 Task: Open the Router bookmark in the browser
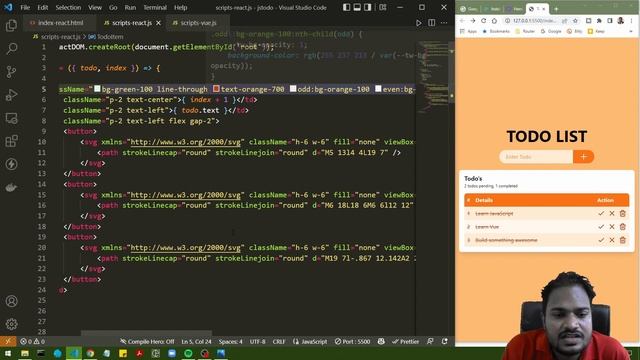[x=525, y=31]
